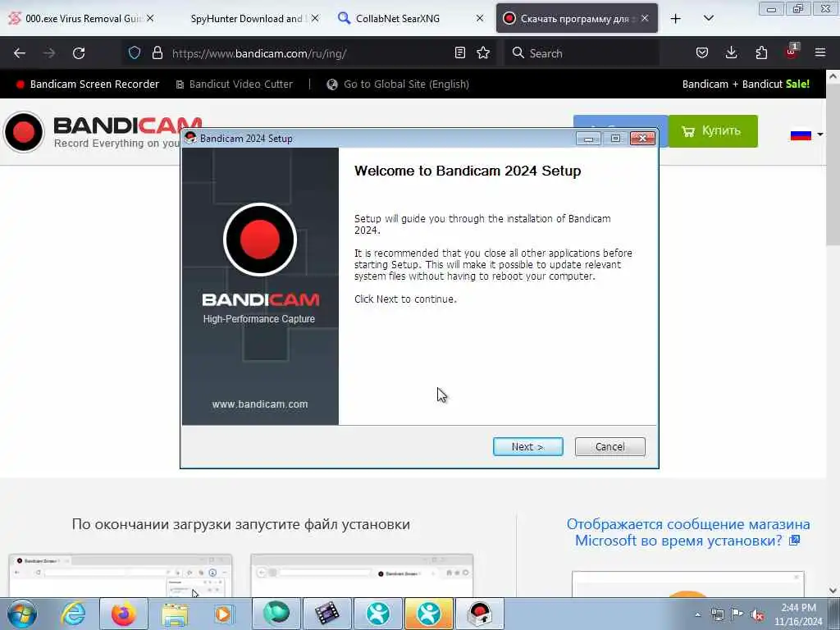This screenshot has height=630, width=840.
Task: Click inside the Firefox Search box
Action: pyautogui.click(x=582, y=53)
